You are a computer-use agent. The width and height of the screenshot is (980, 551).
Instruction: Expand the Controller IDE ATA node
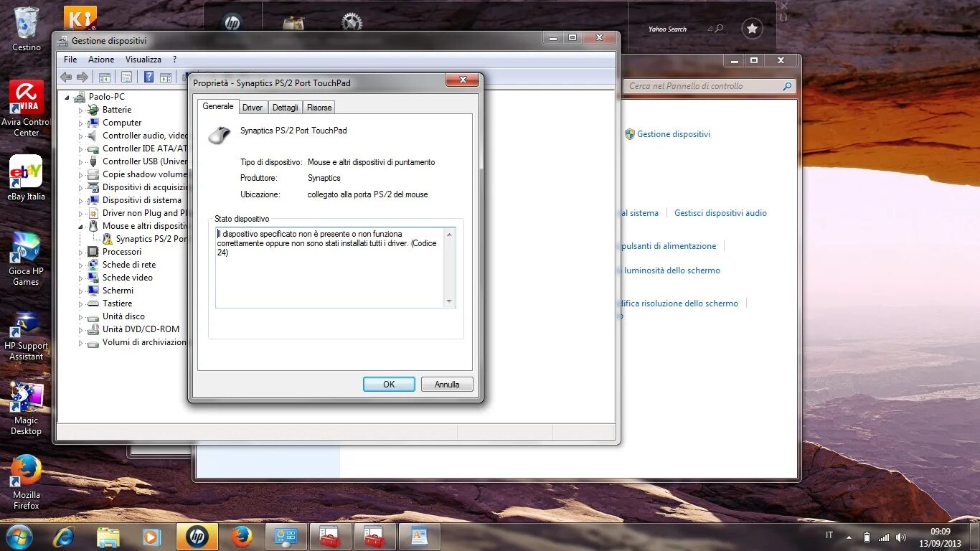click(81, 149)
